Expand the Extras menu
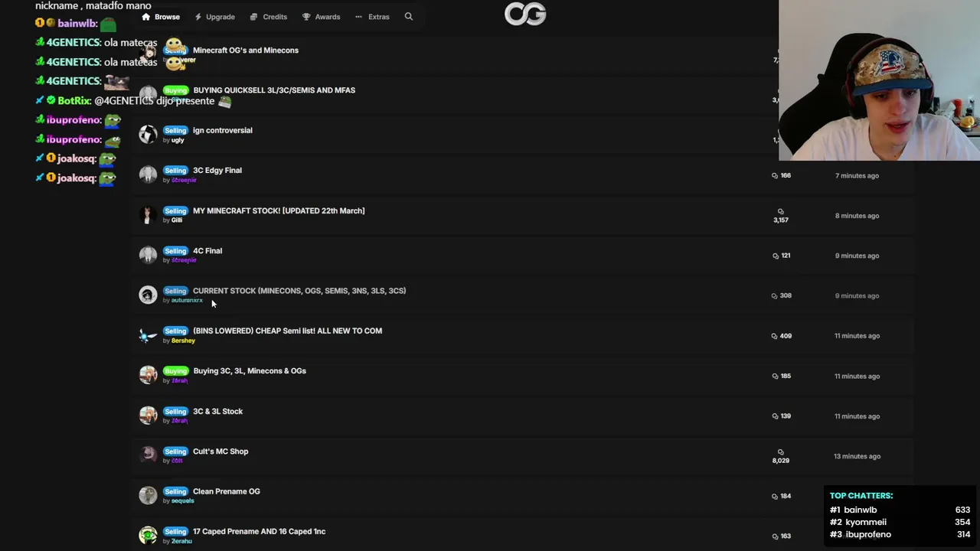 (x=372, y=17)
